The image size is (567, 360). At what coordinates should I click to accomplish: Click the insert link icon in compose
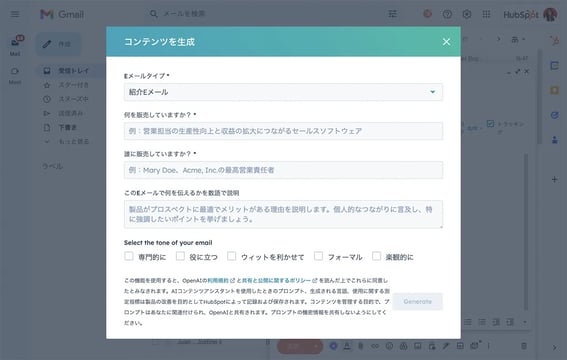(375, 346)
